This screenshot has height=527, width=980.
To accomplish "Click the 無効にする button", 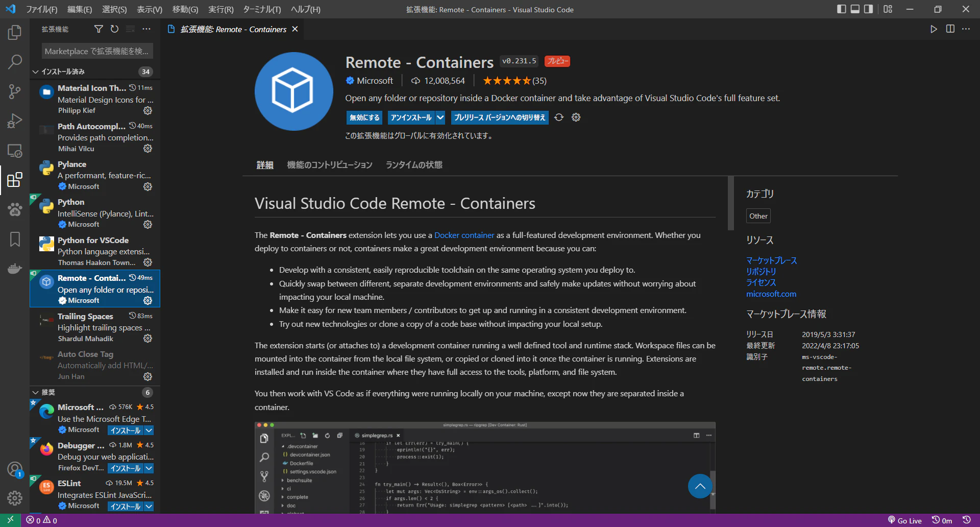I will pyautogui.click(x=364, y=117).
